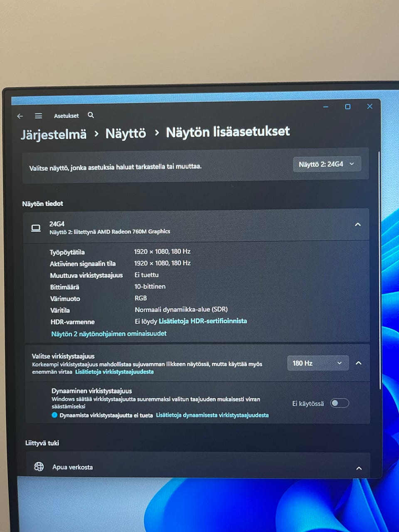
Task: Click the Muuttuva virkistystaajuus label
Action: 86,275
